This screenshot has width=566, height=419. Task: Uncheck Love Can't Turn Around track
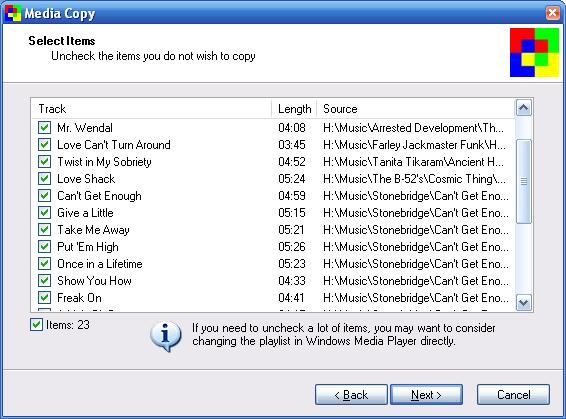tap(44, 144)
